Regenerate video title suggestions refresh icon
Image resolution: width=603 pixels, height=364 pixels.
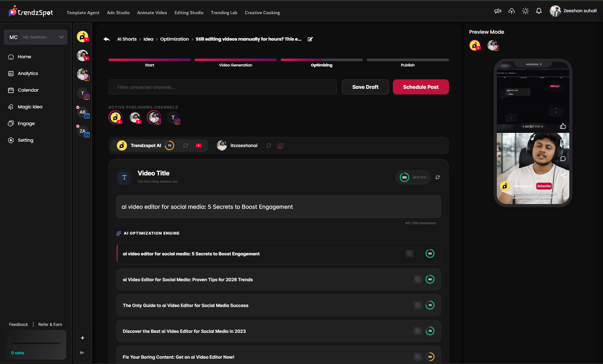438,177
